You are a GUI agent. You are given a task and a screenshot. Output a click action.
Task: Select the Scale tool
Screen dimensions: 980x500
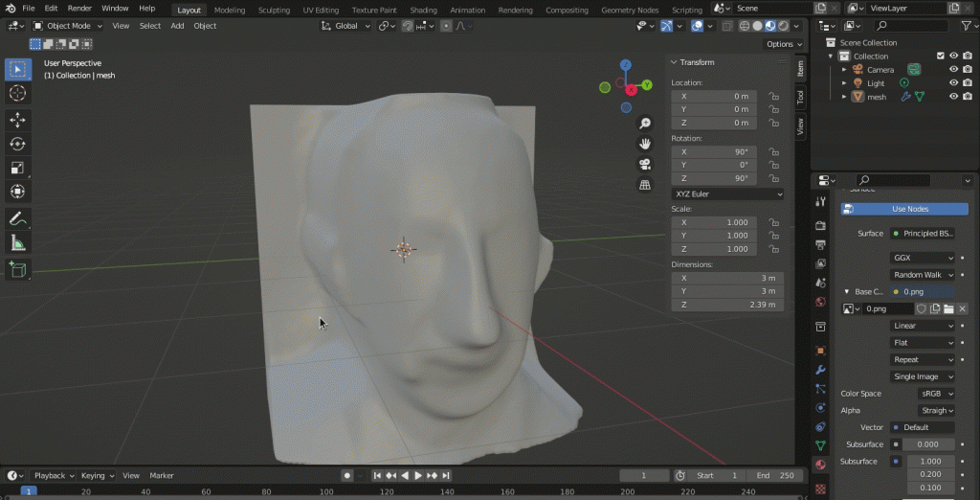tap(18, 167)
